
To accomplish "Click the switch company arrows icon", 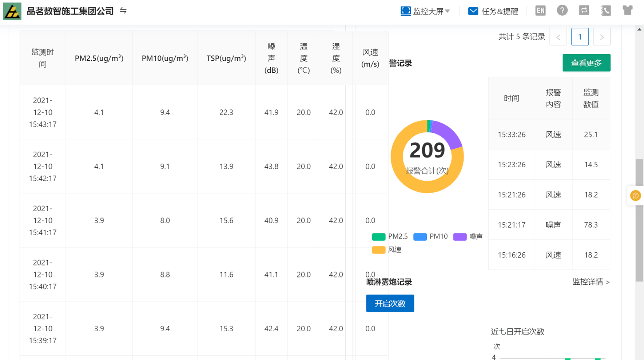I will pos(123,11).
